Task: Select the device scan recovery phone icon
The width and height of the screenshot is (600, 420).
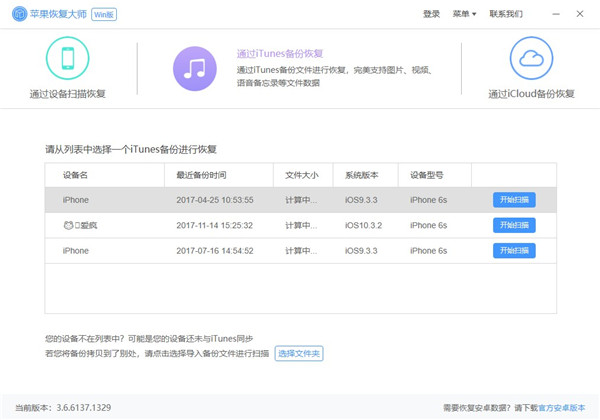Action: coord(68,58)
